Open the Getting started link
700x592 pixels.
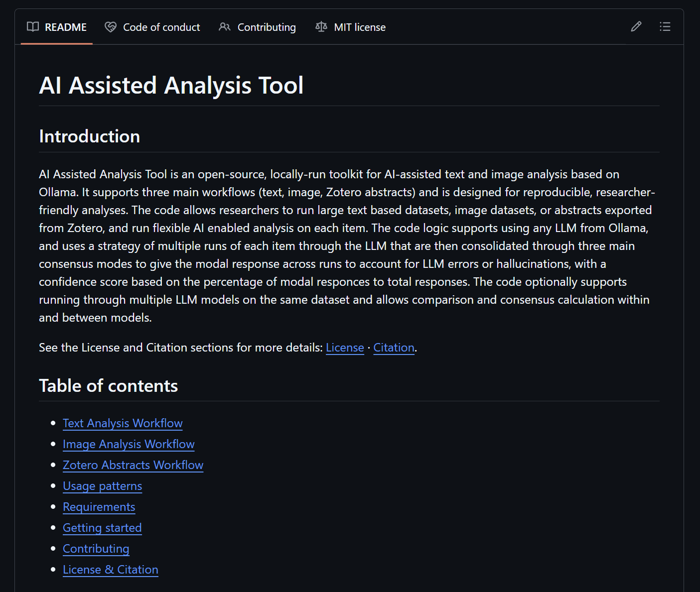pyautogui.click(x=102, y=527)
